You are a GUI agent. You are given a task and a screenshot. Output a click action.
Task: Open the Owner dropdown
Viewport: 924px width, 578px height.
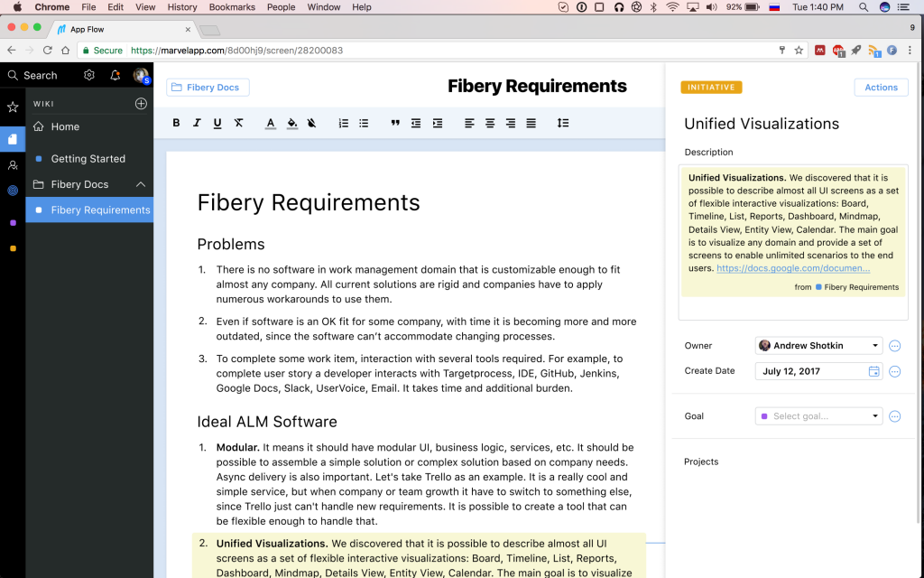pos(818,346)
